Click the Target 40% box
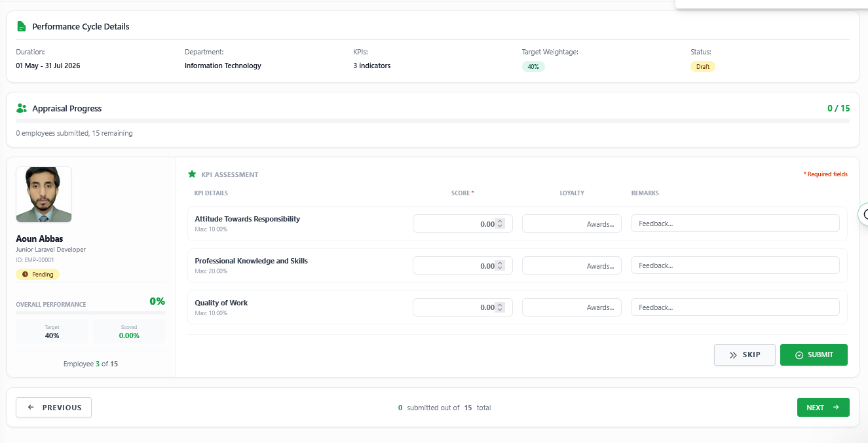This screenshot has width=868, height=443. [x=52, y=332]
